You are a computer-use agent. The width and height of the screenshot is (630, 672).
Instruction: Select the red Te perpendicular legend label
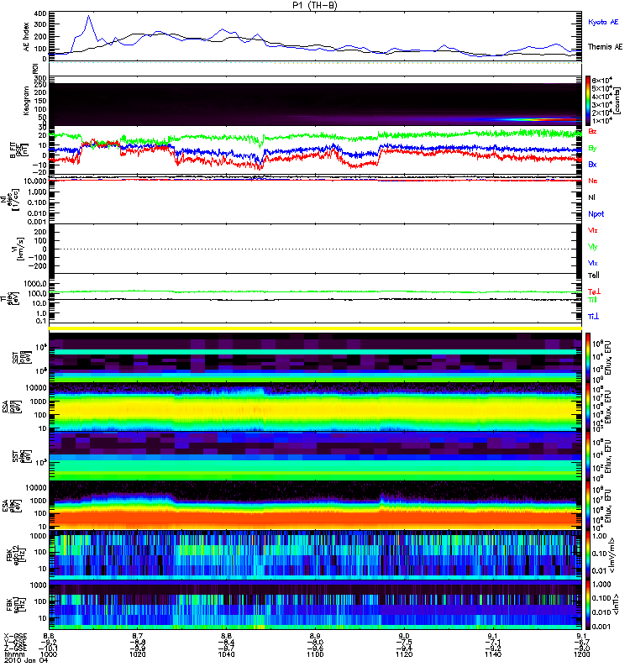(x=594, y=291)
